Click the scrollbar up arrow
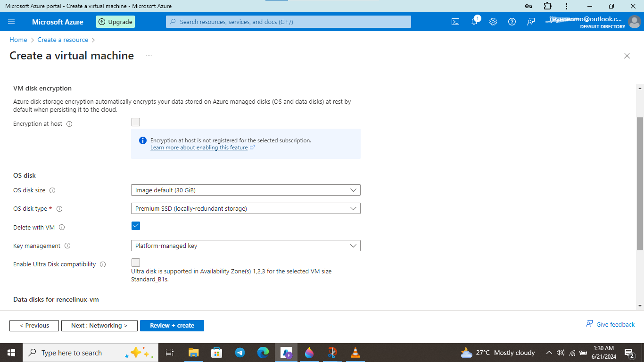The image size is (644, 362). pos(640,88)
